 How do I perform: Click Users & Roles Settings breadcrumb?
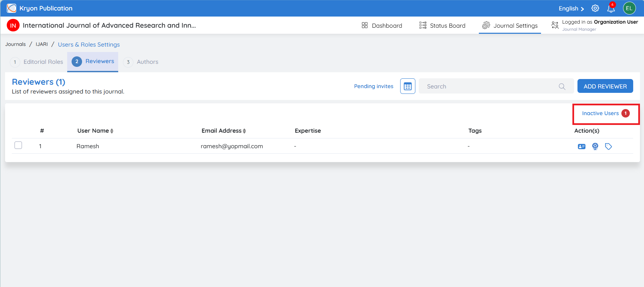pyautogui.click(x=89, y=45)
